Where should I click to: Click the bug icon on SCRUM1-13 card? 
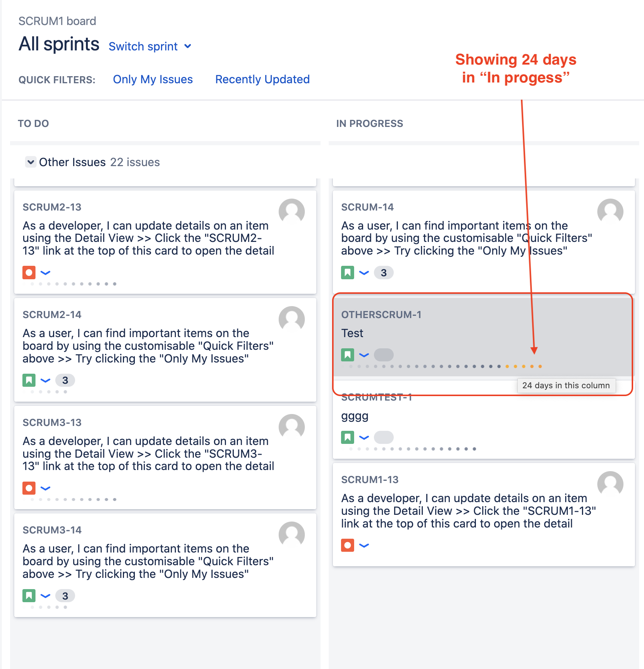[x=348, y=545]
